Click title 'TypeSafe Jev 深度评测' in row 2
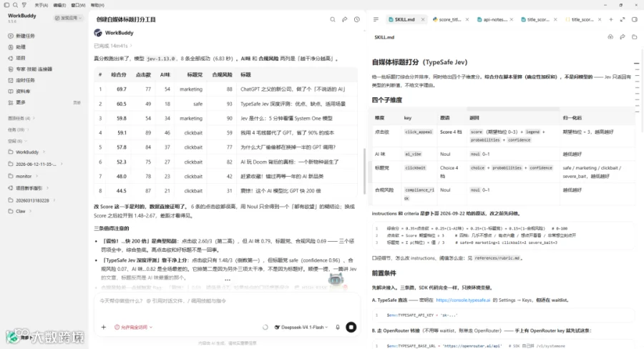Viewport: 644px width, 349px height. coord(293,104)
